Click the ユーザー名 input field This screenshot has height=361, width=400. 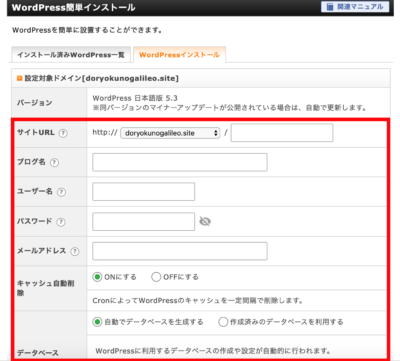pos(143,192)
